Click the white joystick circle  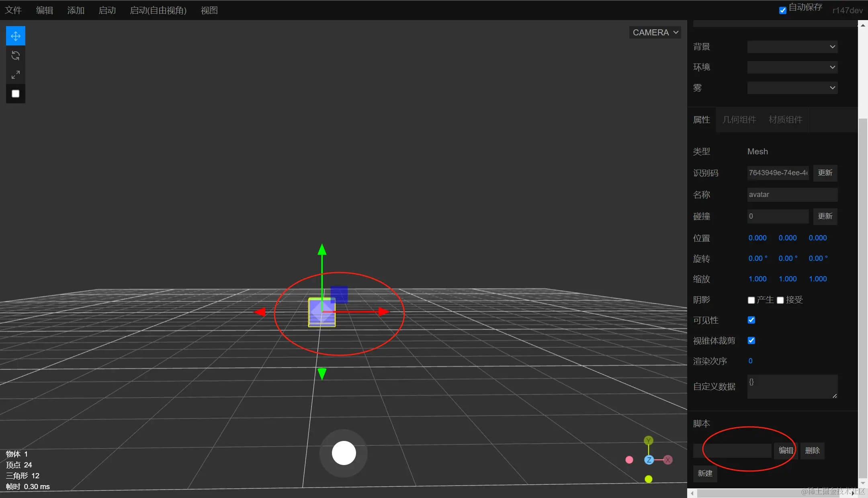[344, 453]
